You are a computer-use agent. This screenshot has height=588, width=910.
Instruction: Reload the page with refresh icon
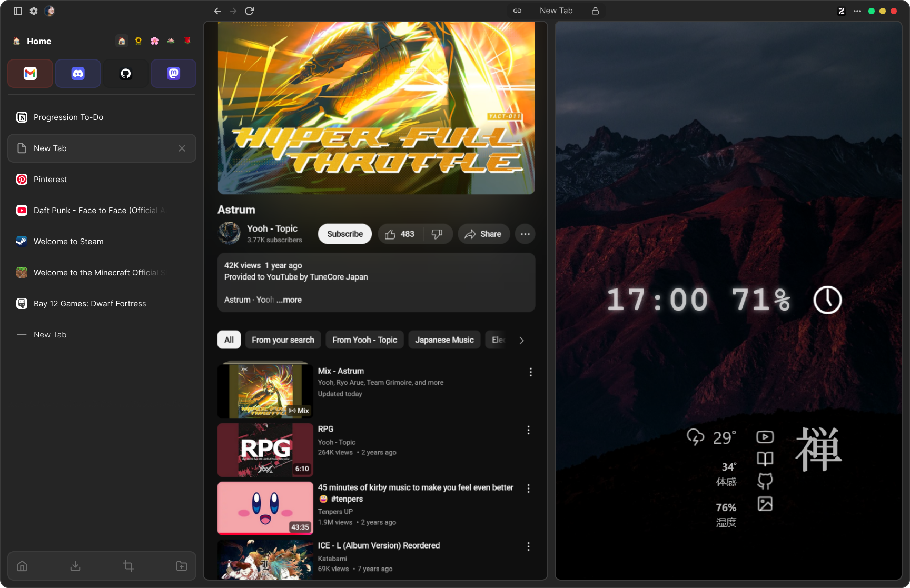point(250,11)
